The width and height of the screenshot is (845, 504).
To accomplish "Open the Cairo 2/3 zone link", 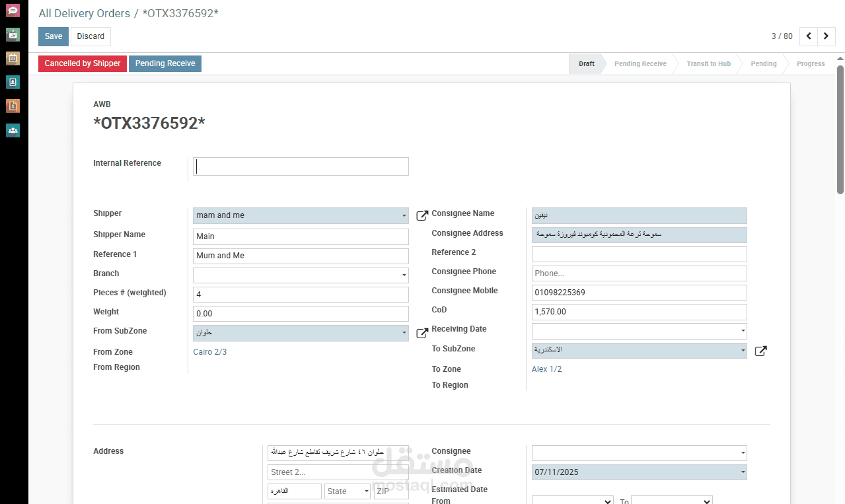I will 210,352.
